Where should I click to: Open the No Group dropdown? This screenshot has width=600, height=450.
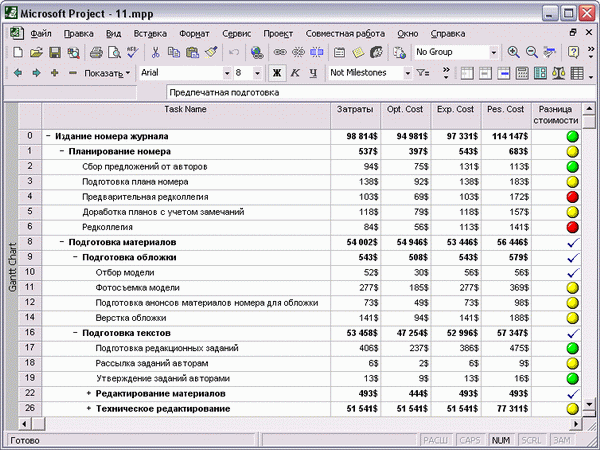[494, 52]
